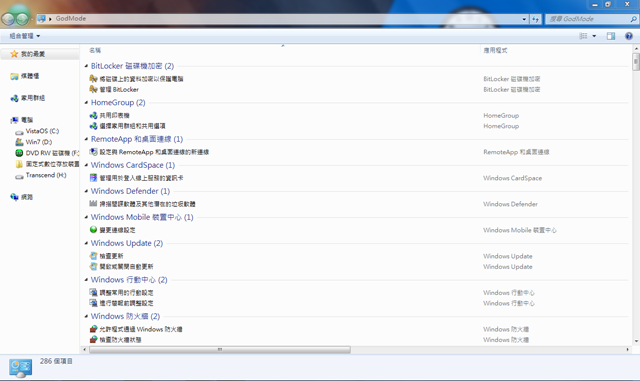Open the VistaOS (C:) drive
The image size is (640, 381).
[37, 131]
